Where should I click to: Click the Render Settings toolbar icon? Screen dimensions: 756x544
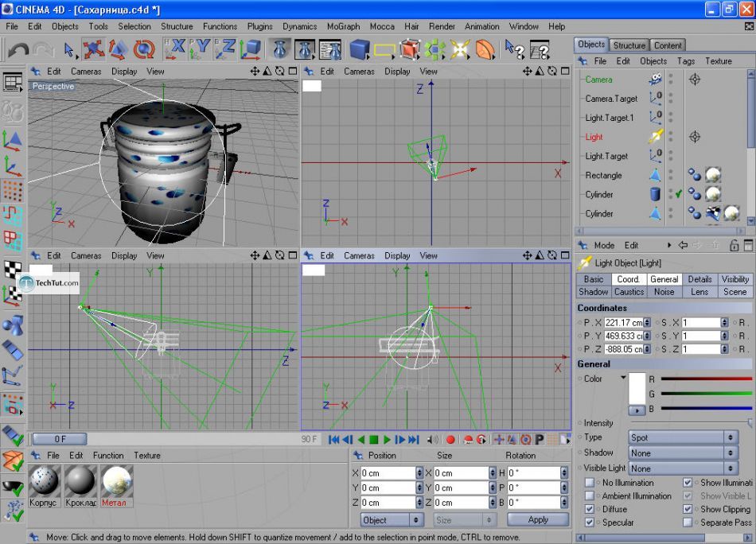330,50
